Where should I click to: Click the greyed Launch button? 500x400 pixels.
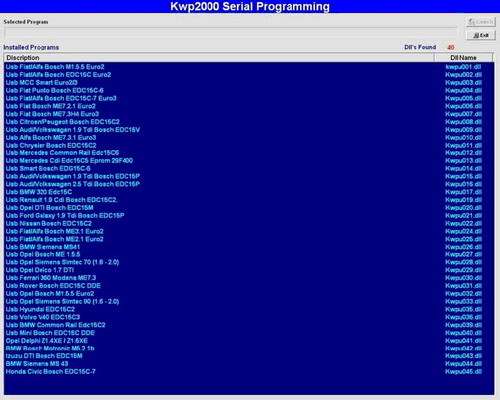481,22
